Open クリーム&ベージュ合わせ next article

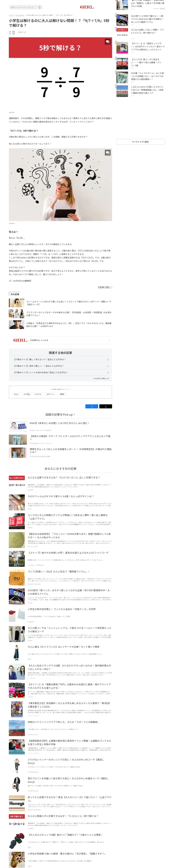click(x=60, y=303)
